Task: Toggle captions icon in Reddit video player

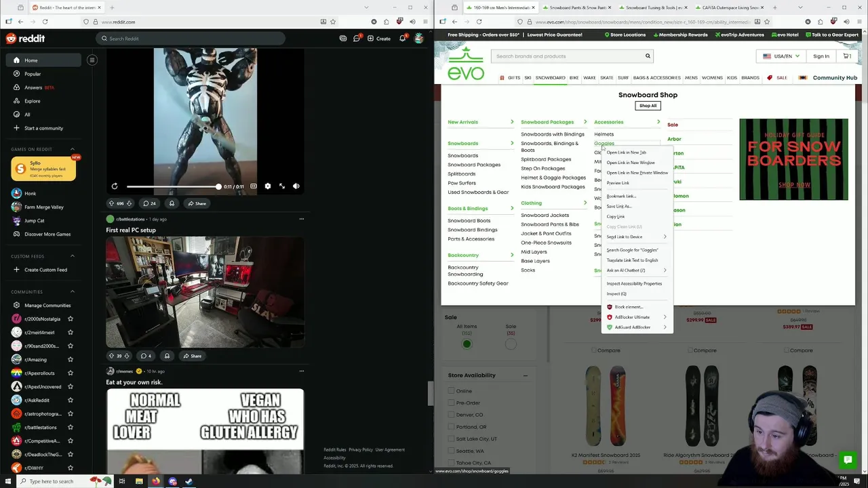Action: (x=254, y=186)
